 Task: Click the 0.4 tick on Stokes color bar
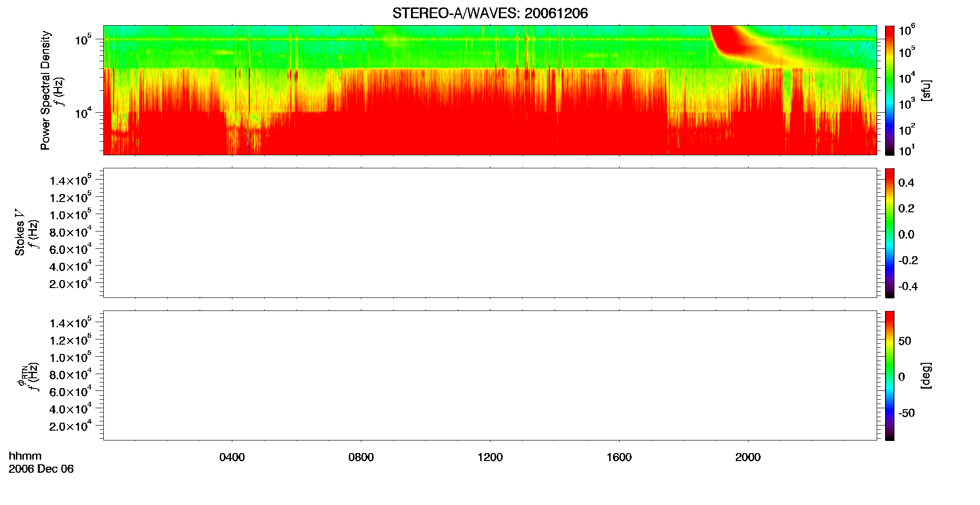click(906, 183)
